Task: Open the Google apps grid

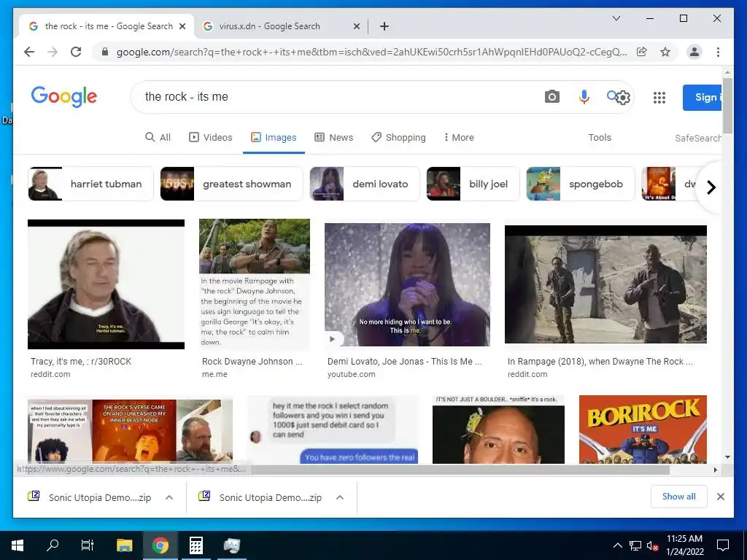Action: [659, 98]
